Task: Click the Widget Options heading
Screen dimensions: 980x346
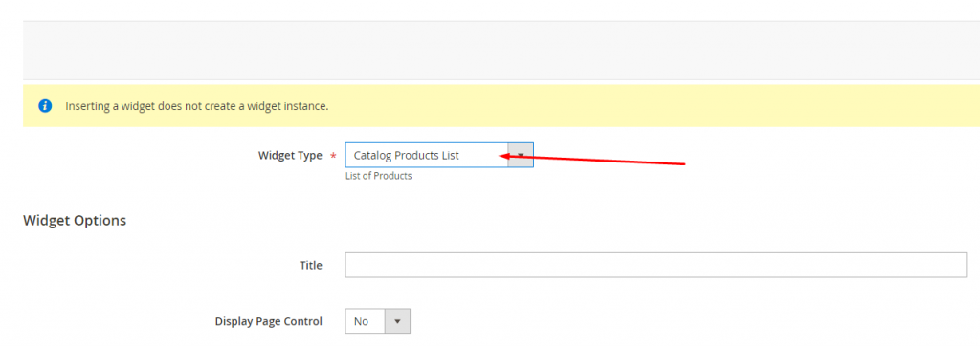Action: [75, 221]
